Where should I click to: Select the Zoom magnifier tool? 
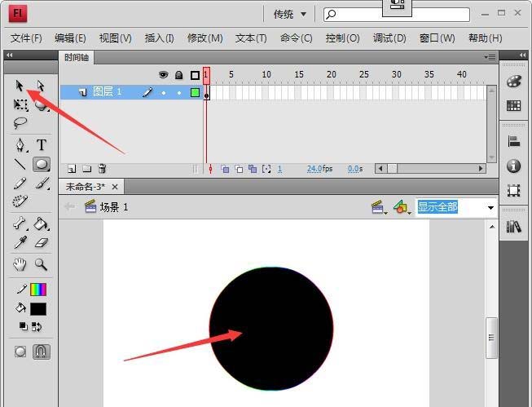click(41, 264)
